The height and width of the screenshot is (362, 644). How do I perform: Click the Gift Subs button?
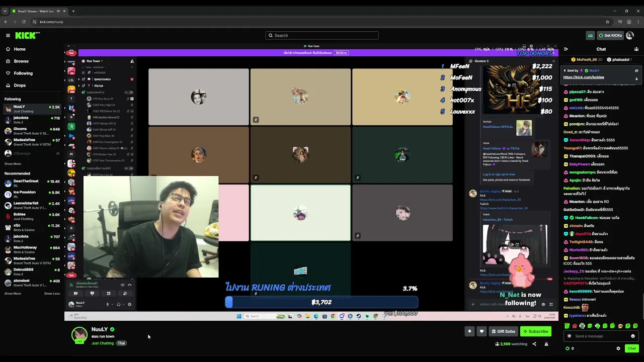[503, 331]
